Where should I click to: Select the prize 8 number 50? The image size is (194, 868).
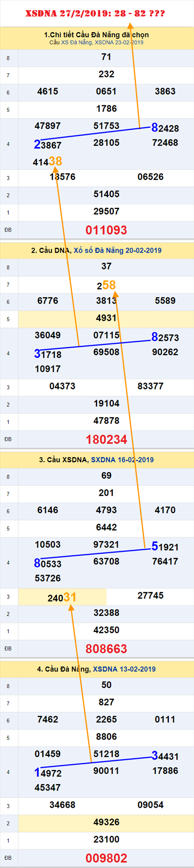click(106, 685)
